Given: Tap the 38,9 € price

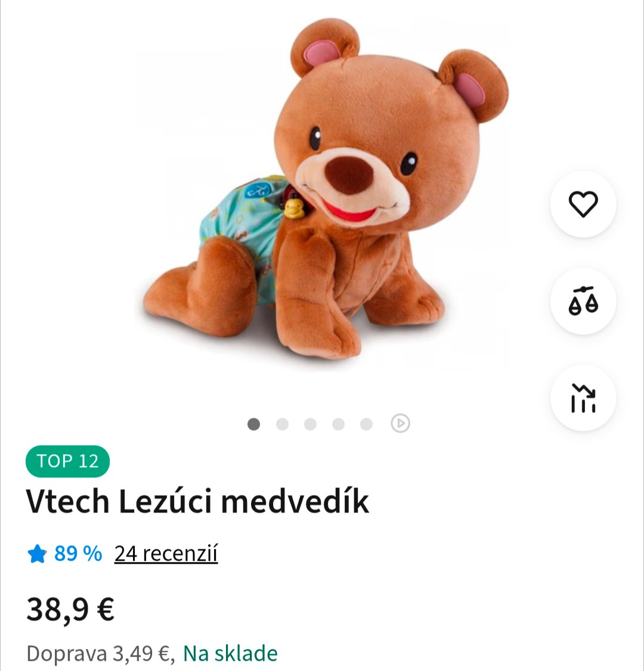Looking at the screenshot, I should click(70, 609).
